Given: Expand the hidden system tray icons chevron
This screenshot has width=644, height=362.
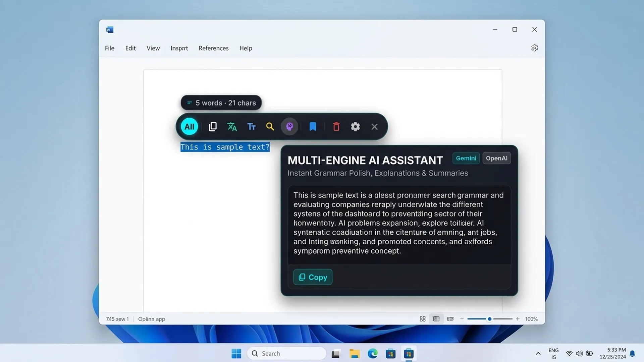Looking at the screenshot, I should click(x=538, y=354).
